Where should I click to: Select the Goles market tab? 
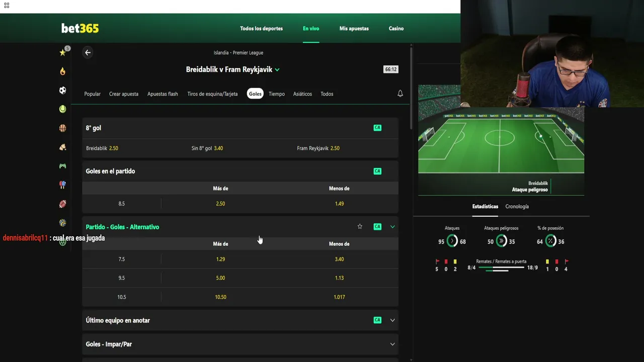[x=255, y=94]
